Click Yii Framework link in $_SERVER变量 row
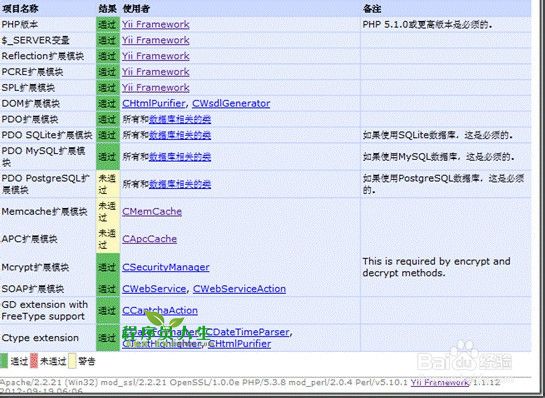 [x=156, y=40]
